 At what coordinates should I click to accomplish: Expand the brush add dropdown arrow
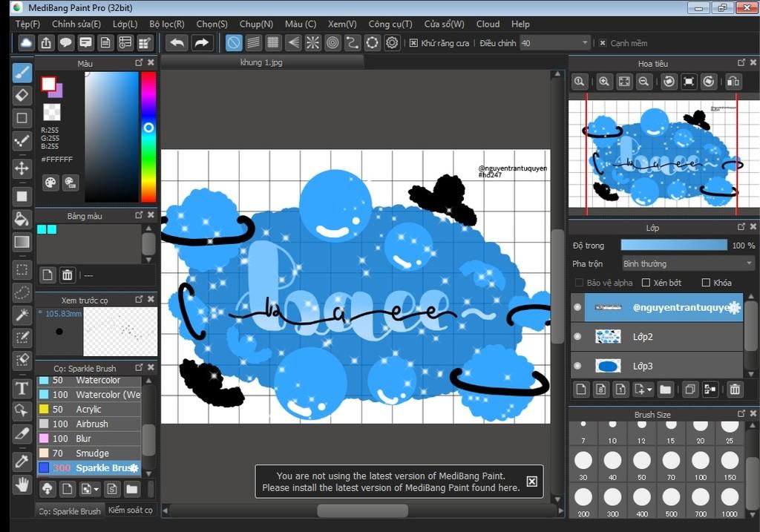tap(96, 490)
